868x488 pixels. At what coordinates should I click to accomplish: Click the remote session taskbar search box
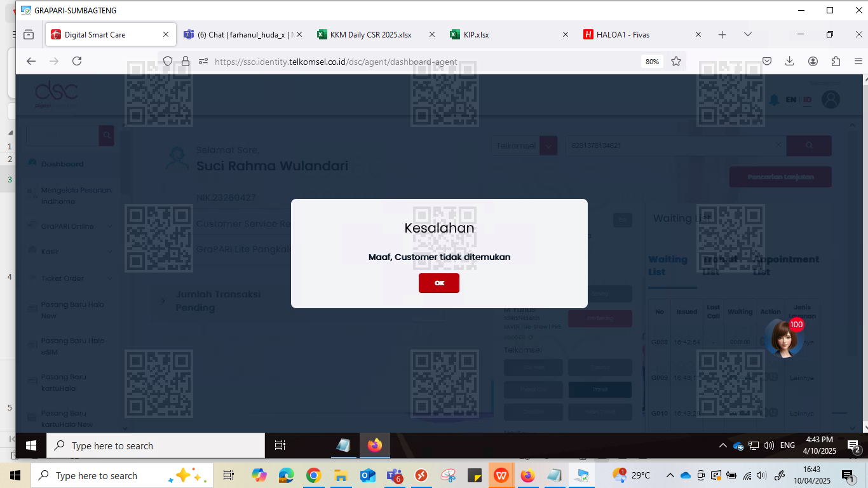156,445
